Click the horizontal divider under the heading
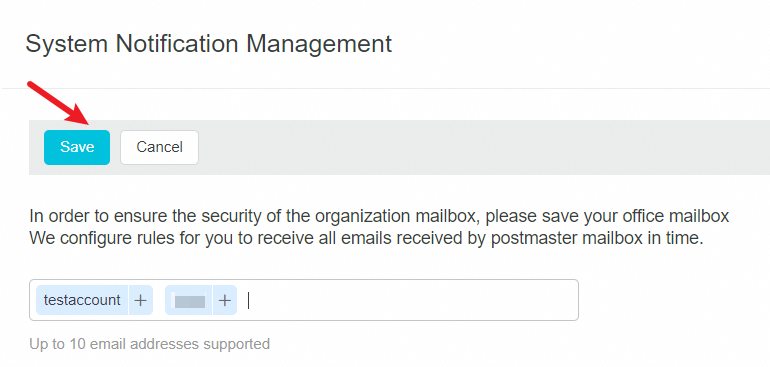 385,89
